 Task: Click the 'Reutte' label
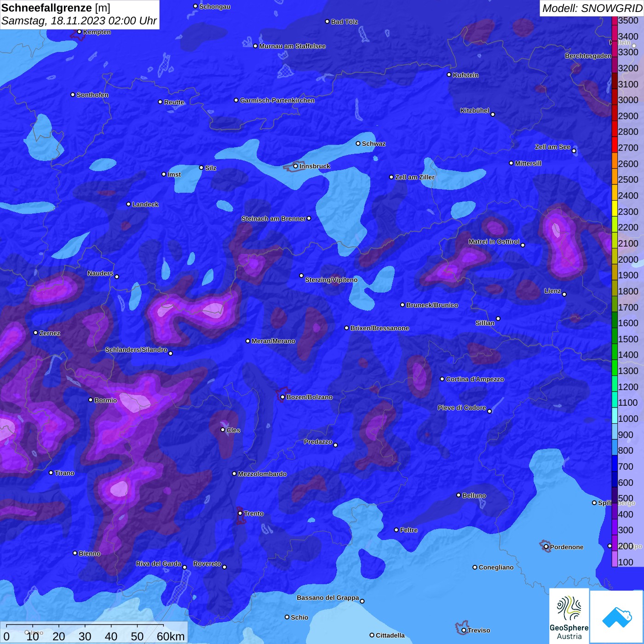click(174, 102)
